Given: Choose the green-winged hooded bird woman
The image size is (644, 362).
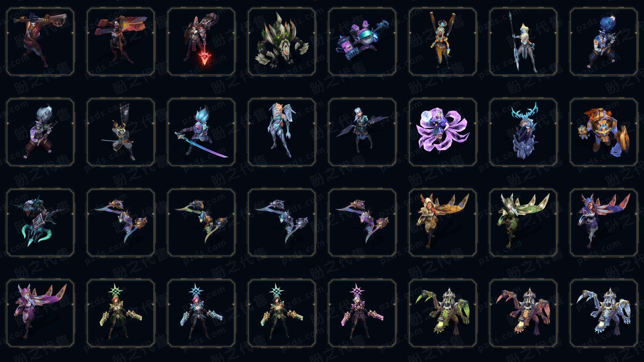Looking at the screenshot, I should pyautogui.click(x=523, y=223).
